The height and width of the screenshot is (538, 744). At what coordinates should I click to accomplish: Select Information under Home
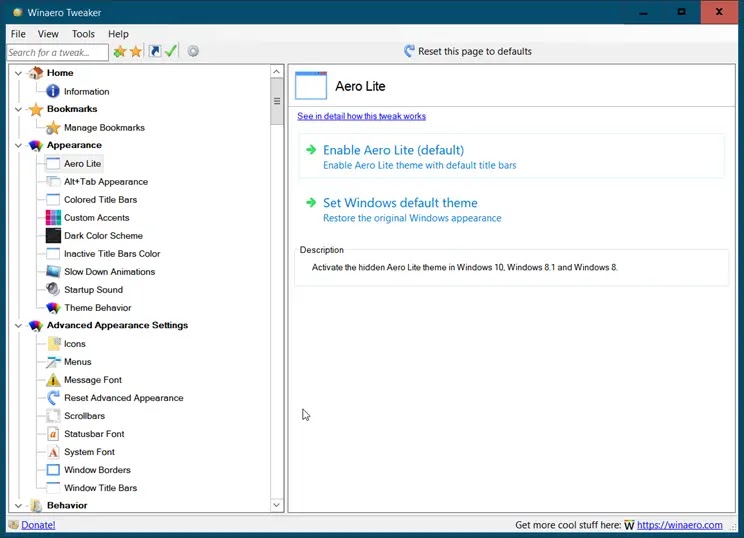pyautogui.click(x=86, y=92)
